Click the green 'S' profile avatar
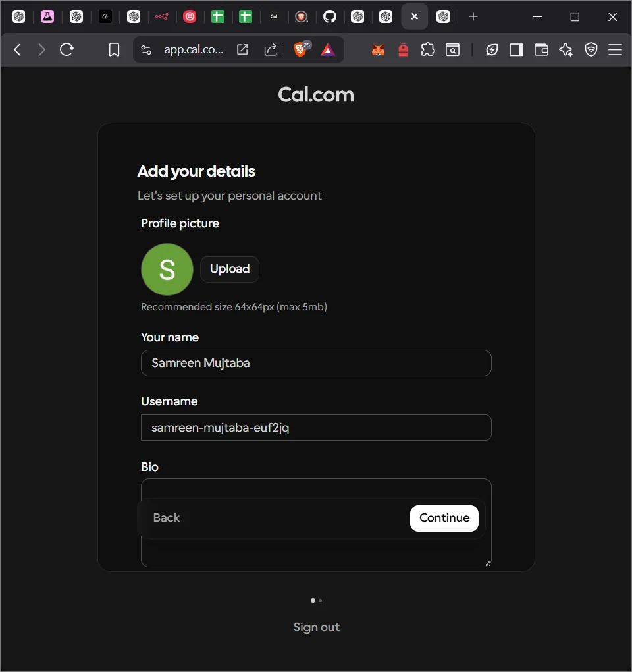Viewport: 632px width, 672px height. pos(167,269)
